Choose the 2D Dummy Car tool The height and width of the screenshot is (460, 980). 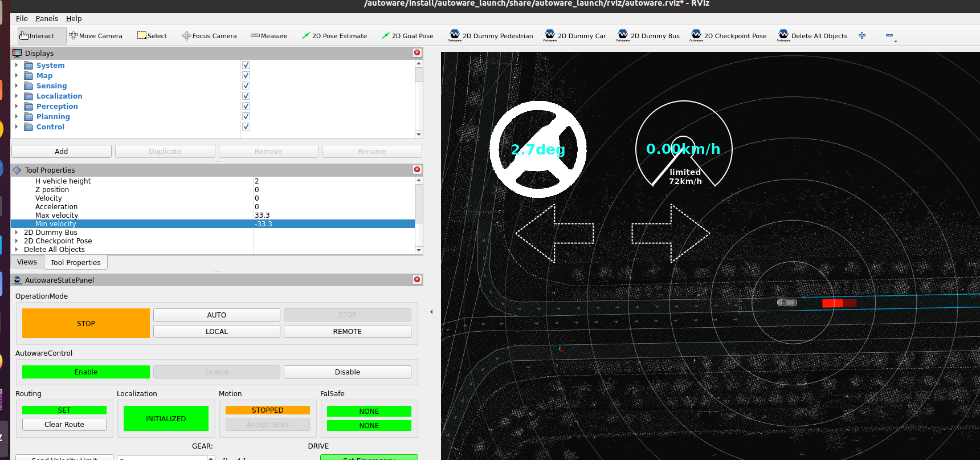click(x=575, y=36)
